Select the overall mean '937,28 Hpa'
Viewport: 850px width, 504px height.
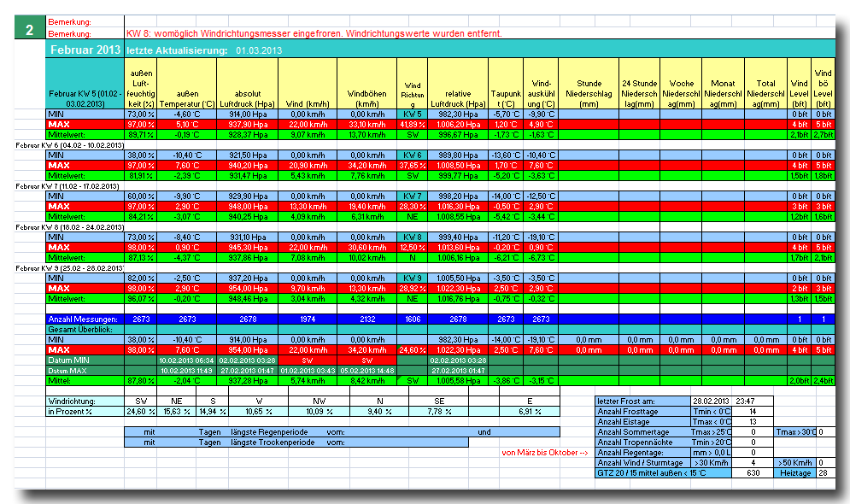(x=247, y=381)
